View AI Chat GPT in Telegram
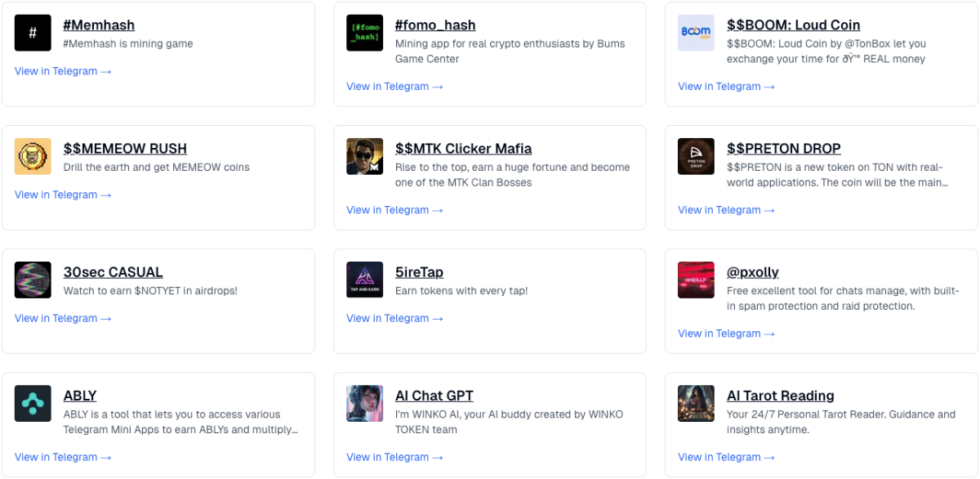Screen dimensions: 980x479 (394, 457)
